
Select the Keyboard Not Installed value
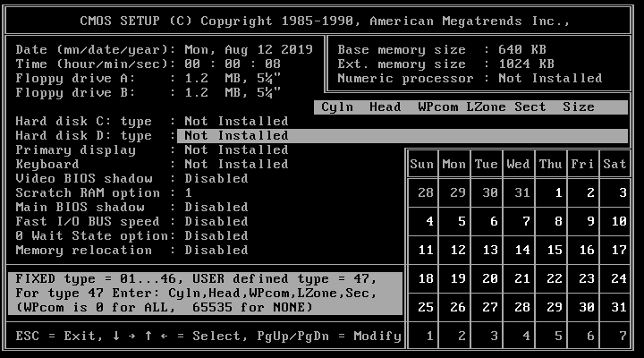point(236,164)
